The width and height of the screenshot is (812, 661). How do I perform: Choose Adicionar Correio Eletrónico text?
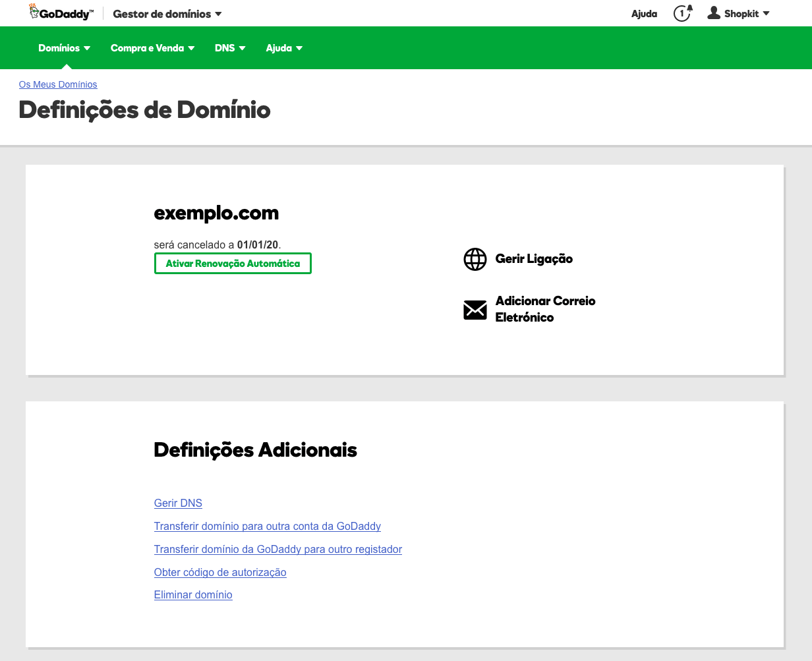tap(545, 309)
